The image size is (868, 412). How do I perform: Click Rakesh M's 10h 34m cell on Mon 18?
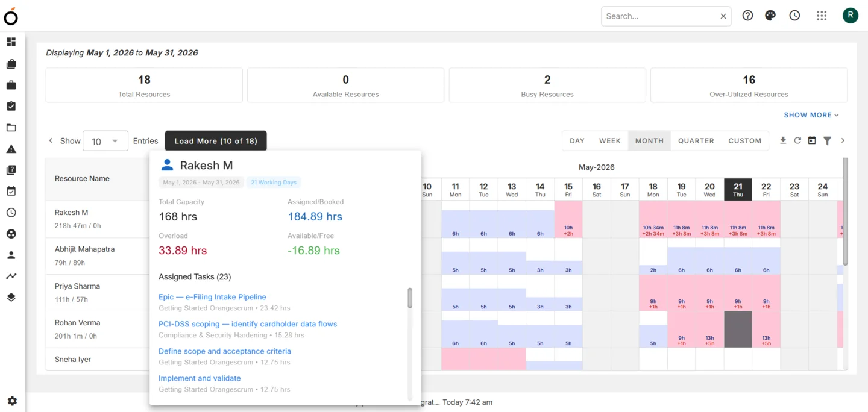(653, 219)
